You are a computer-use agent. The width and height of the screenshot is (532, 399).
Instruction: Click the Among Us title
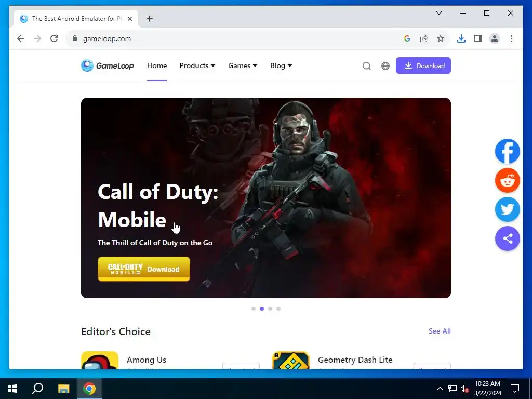tap(146, 360)
